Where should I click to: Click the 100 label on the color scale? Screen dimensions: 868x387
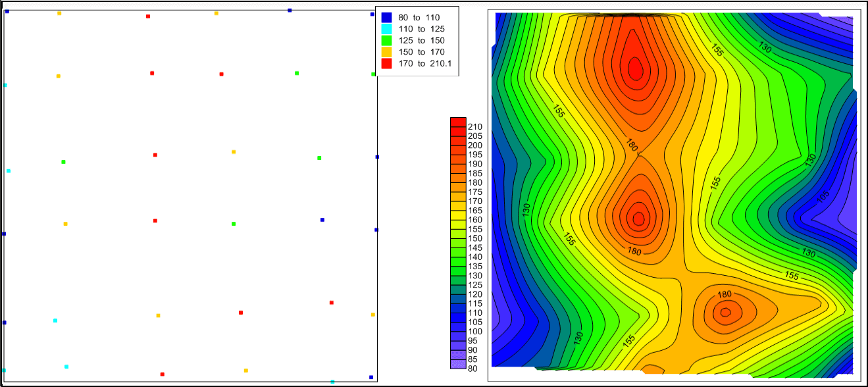pos(475,332)
